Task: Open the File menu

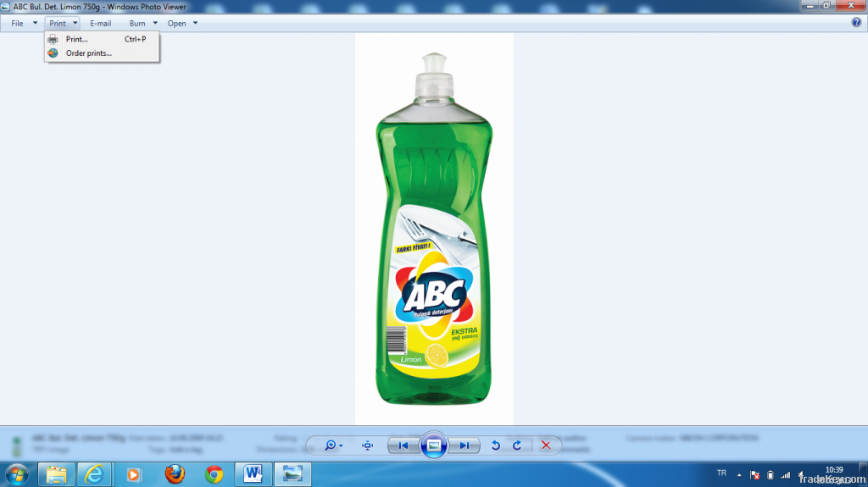Action: pos(17,23)
